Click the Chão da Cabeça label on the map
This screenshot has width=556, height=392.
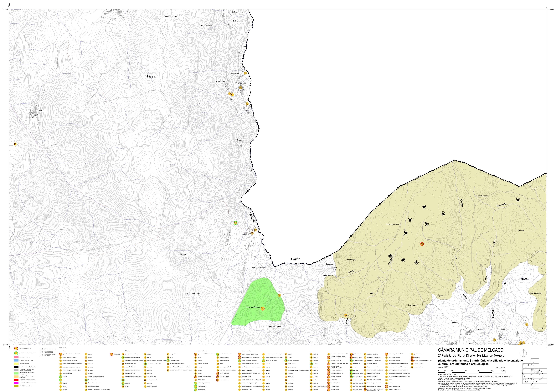[x=194, y=294]
